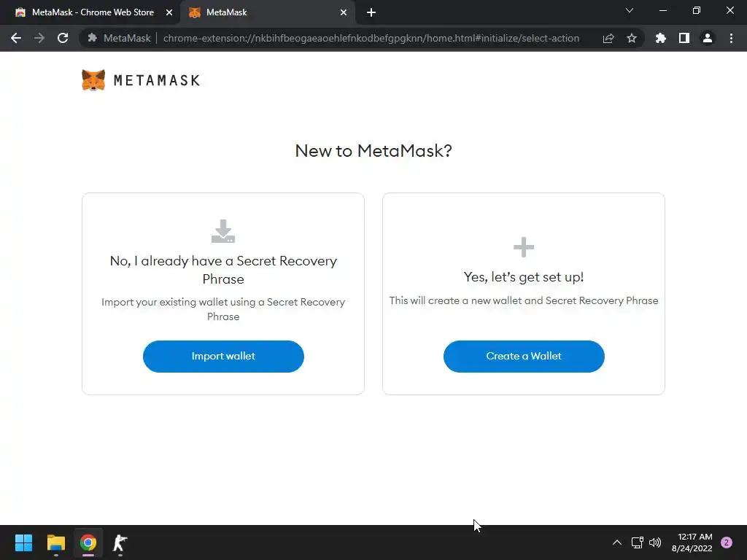Open the Windows Start menu
The height and width of the screenshot is (560, 747).
(23, 542)
